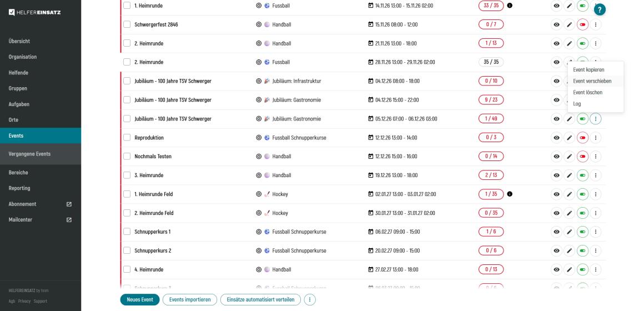Viewport: 644px width, 311px height.
Task: Select the checkbox for Nochmals Testen
Action: pyautogui.click(x=127, y=157)
